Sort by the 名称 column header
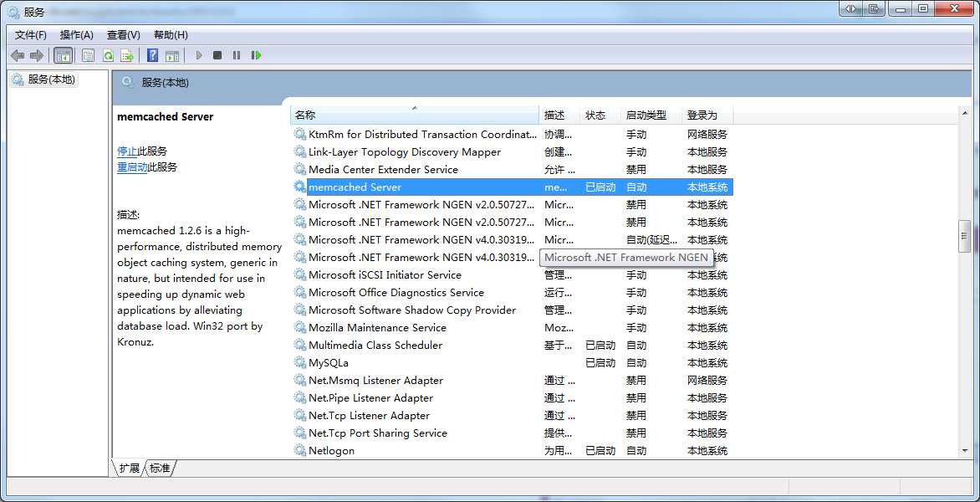This screenshot has width=980, height=502. click(415, 115)
